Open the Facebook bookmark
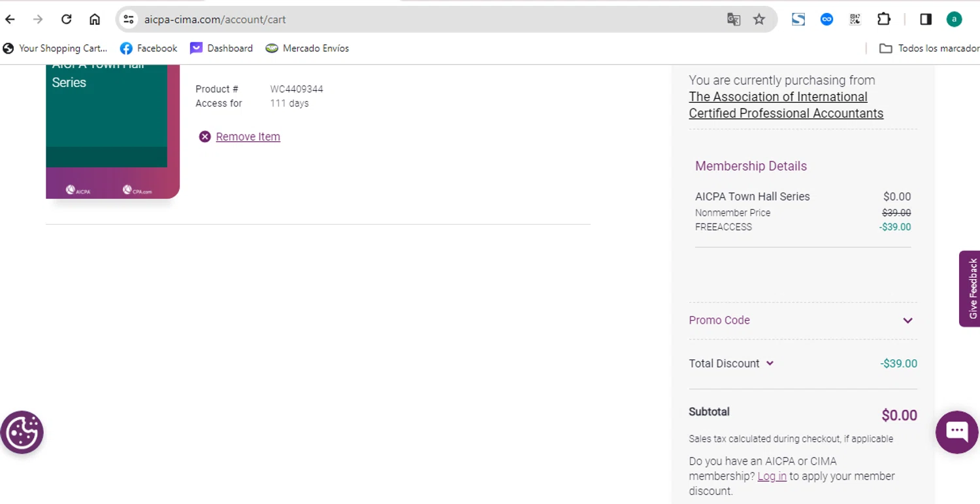980x504 pixels. pos(149,48)
